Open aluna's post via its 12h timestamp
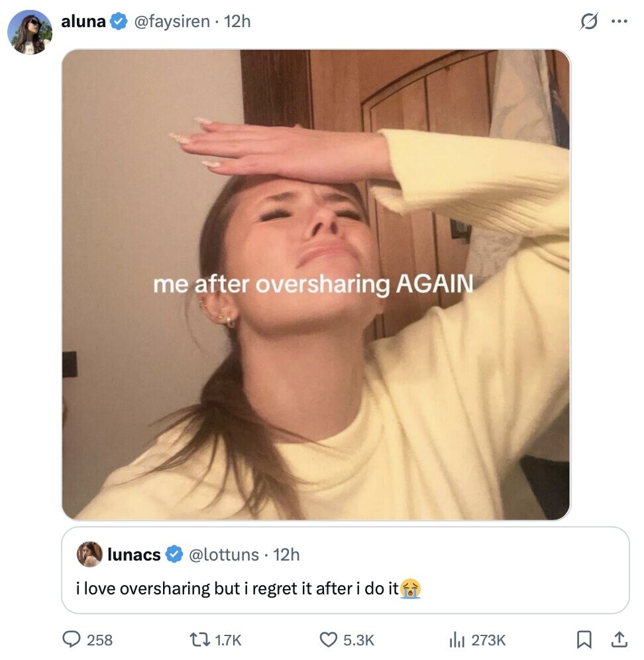 click(238, 21)
